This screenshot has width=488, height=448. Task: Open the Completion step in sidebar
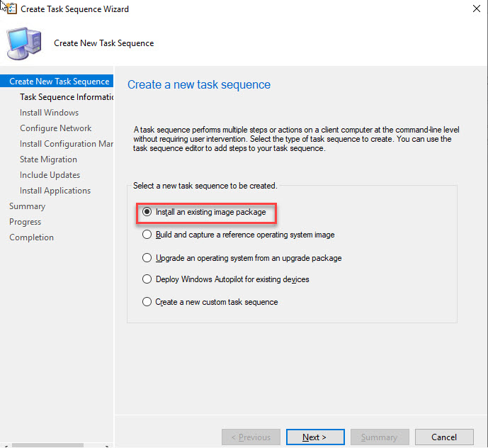coord(32,237)
